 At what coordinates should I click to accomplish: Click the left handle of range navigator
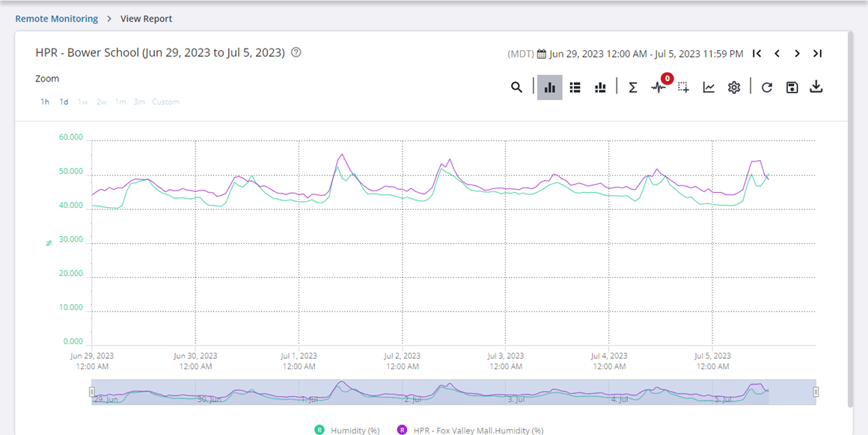[92, 392]
